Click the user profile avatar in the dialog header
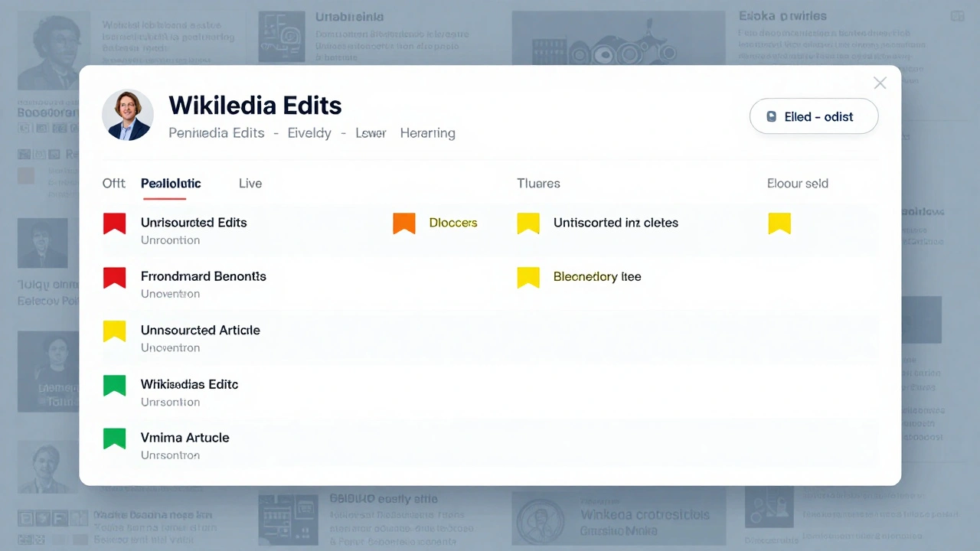The image size is (980, 551). [x=128, y=115]
